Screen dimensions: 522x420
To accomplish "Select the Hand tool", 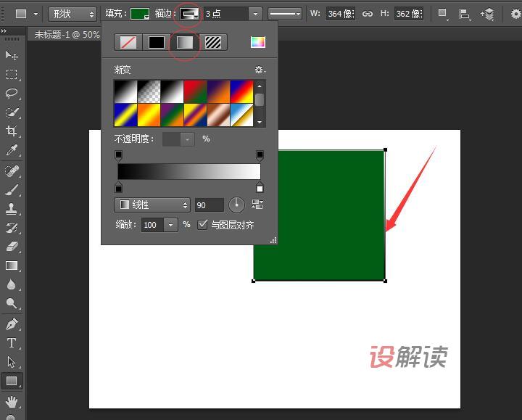I will [x=12, y=401].
